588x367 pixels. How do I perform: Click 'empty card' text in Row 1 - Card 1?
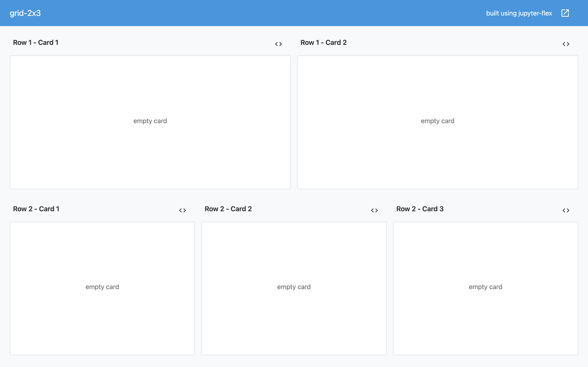[x=150, y=121]
